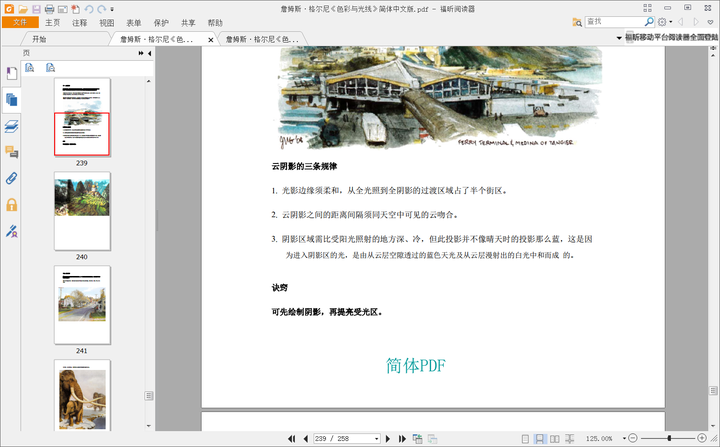The width and height of the screenshot is (720, 447).
Task: Click the heart favorite icon
Action: [x=710, y=22]
